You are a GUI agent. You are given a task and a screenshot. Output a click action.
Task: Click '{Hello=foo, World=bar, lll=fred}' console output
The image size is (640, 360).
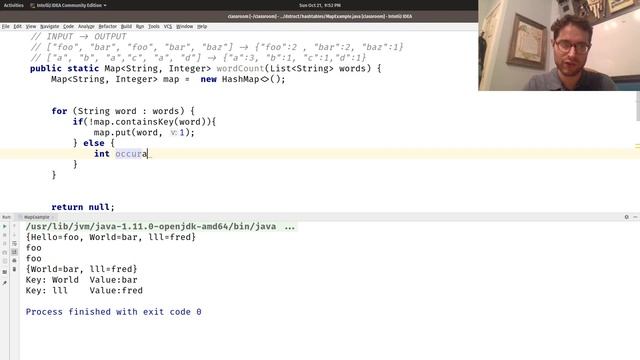pos(111,237)
